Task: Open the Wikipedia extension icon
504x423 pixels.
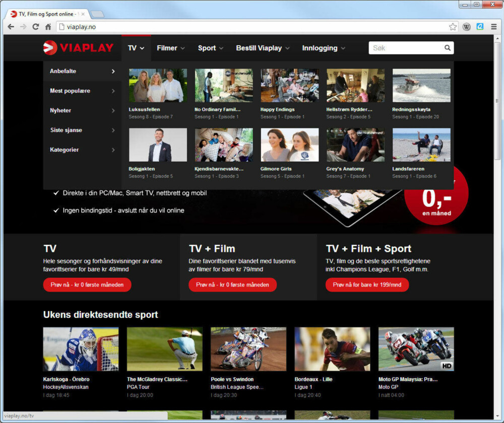Action: click(466, 27)
